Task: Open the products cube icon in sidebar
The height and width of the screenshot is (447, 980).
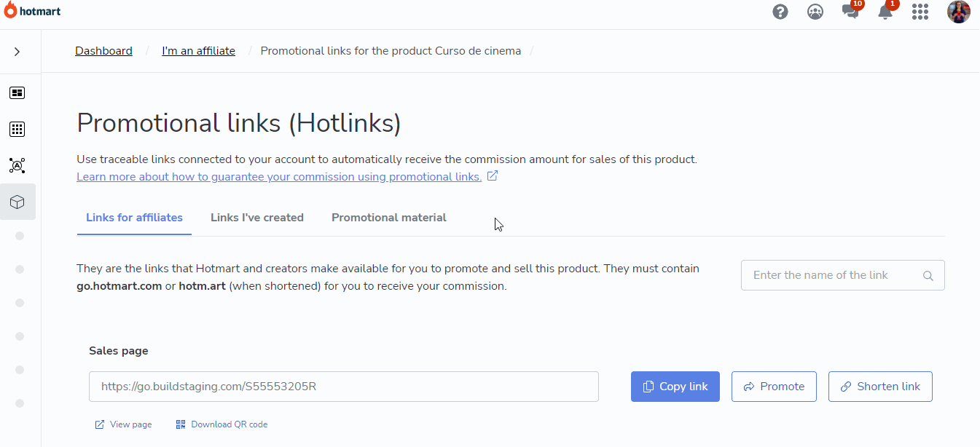Action: point(17,202)
